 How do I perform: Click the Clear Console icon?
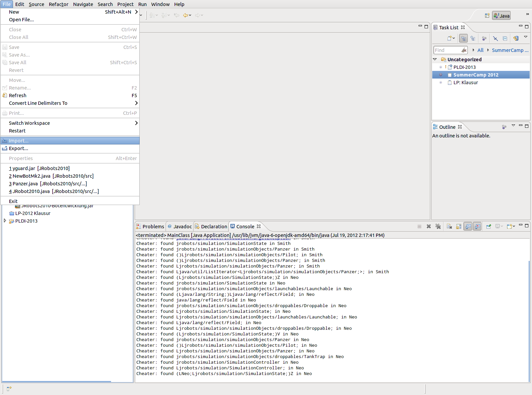449,227
